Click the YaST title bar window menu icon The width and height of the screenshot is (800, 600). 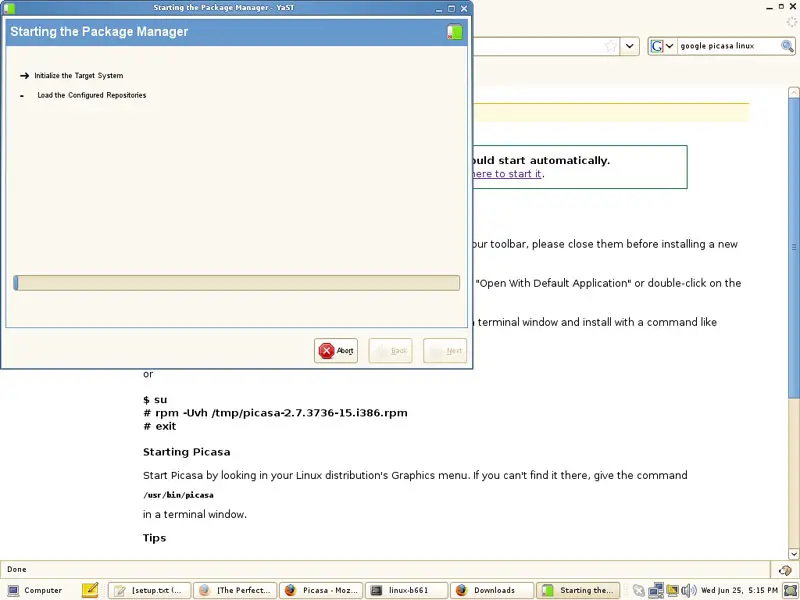pyautogui.click(x=9, y=8)
